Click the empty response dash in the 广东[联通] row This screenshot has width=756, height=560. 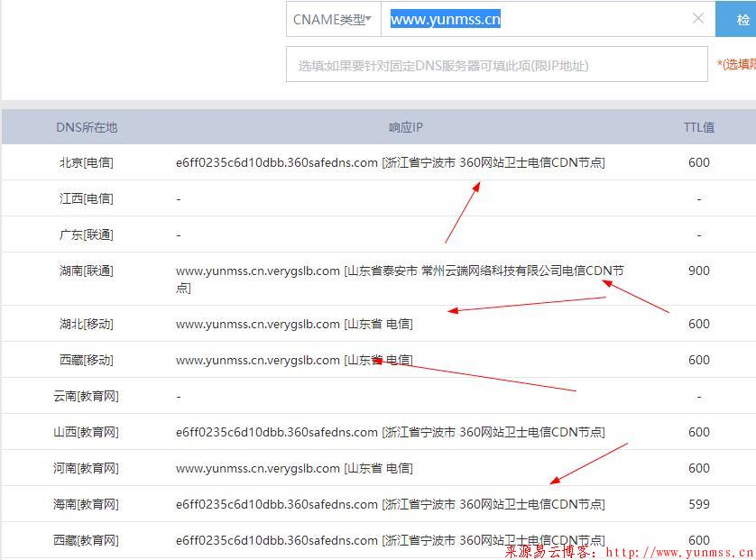click(x=179, y=235)
